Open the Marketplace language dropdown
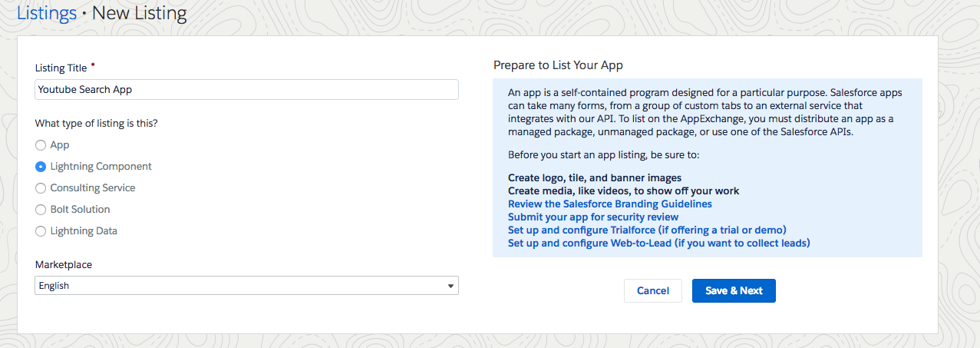Viewport: 980px width, 348px height. click(246, 286)
